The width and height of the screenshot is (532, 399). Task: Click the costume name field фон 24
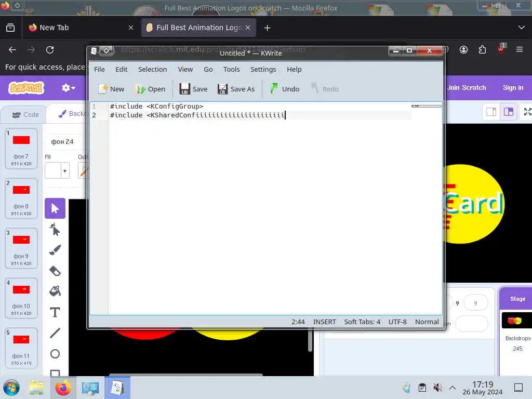(x=65, y=141)
